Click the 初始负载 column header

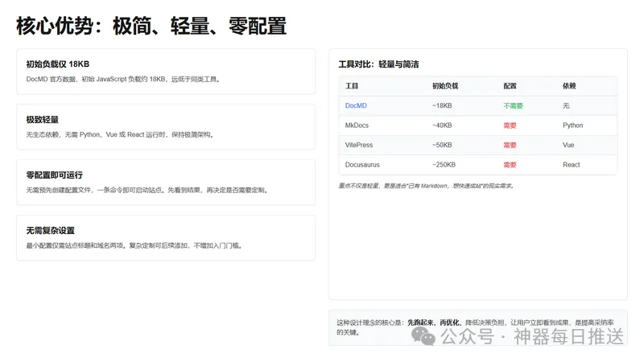pyautogui.click(x=445, y=86)
